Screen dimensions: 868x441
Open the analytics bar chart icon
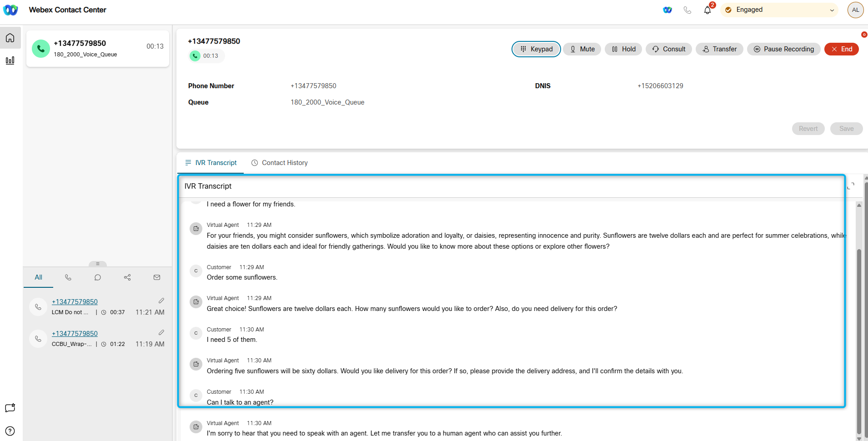10,60
